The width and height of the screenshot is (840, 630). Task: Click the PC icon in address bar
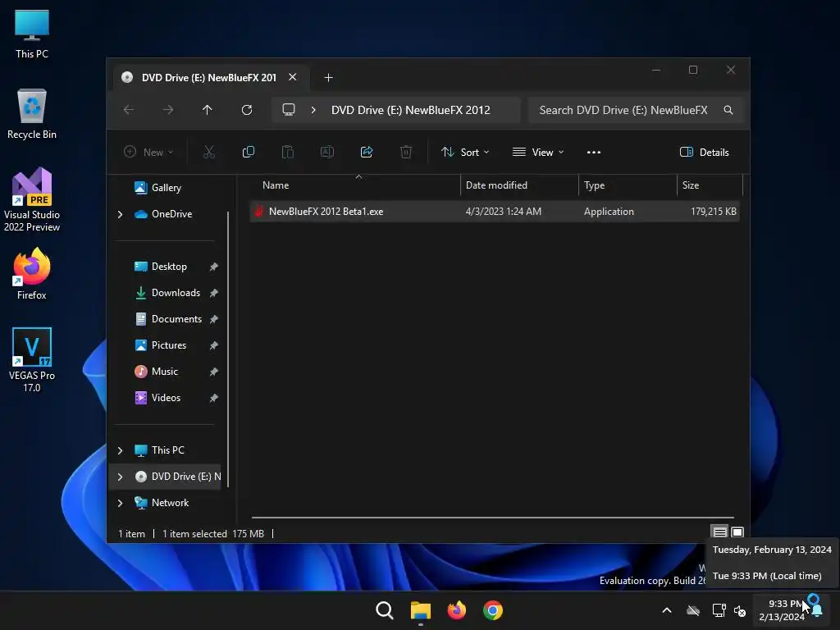pyautogui.click(x=289, y=110)
